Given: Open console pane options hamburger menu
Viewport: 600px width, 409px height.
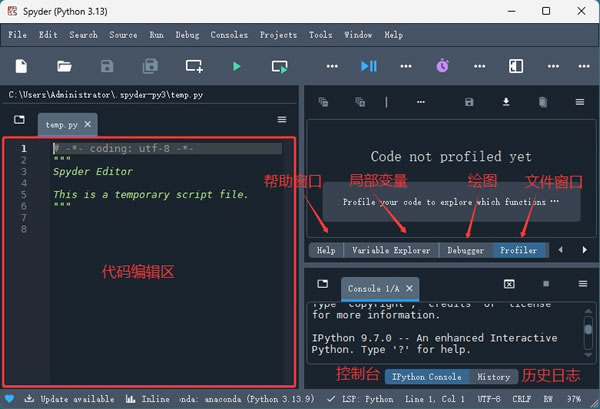Looking at the screenshot, I should point(583,284).
